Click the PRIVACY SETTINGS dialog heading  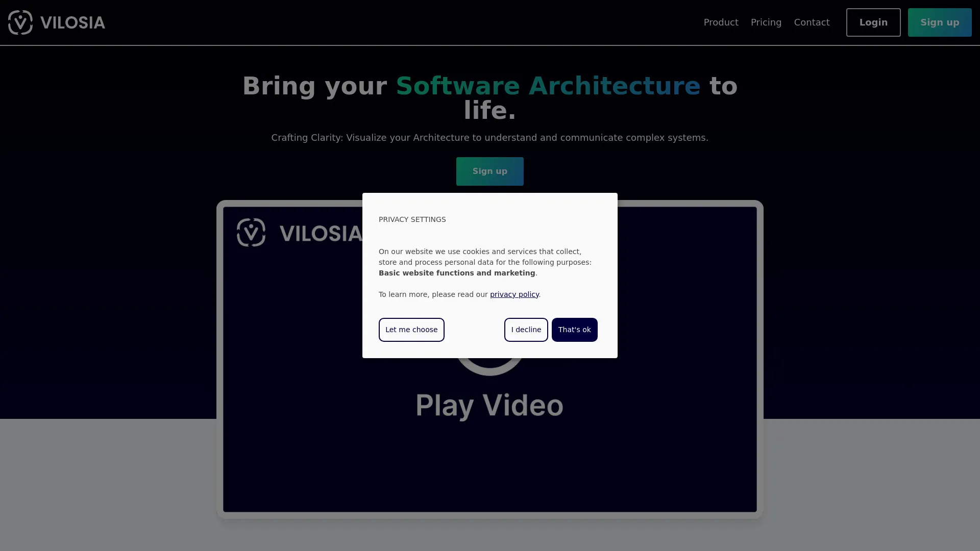click(x=412, y=219)
